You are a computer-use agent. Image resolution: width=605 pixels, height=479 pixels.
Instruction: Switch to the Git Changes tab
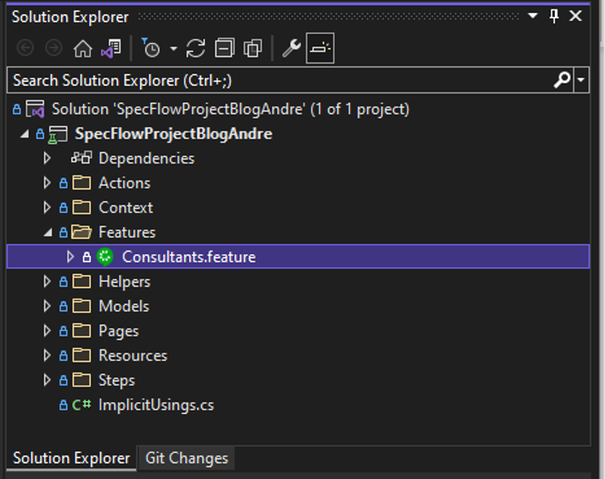pyautogui.click(x=186, y=458)
